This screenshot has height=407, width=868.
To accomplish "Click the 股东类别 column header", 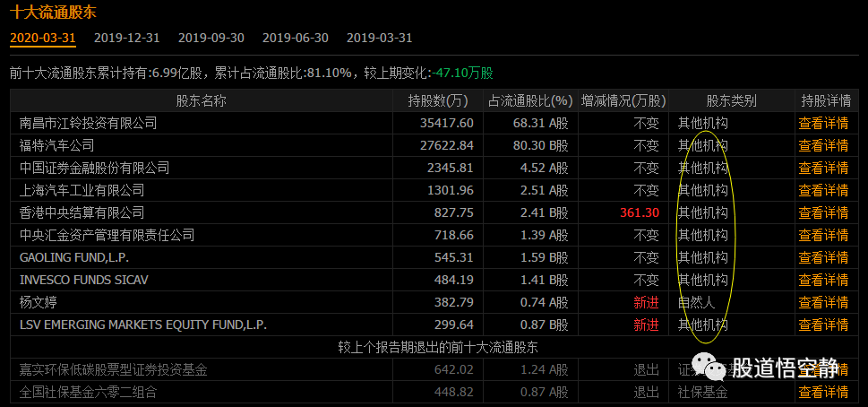I will point(731,100).
